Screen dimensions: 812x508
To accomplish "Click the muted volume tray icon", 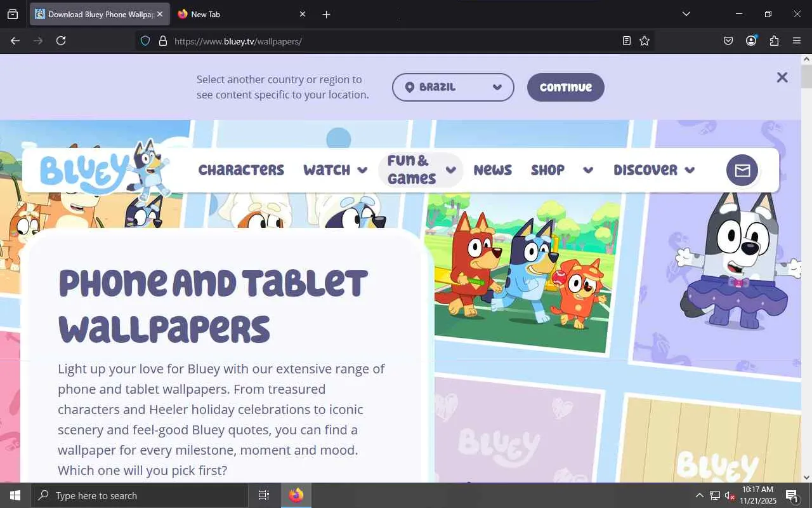I will coord(730,495).
